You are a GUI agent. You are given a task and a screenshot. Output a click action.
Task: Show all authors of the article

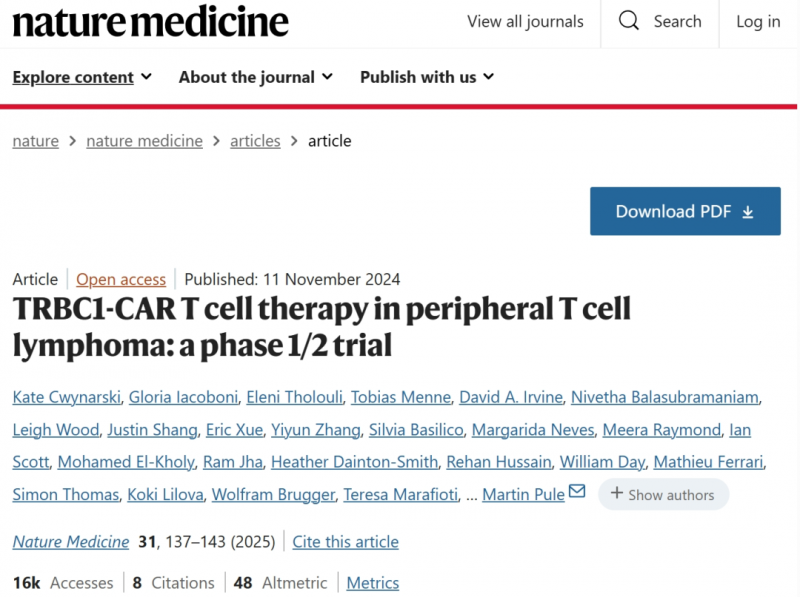coord(663,494)
